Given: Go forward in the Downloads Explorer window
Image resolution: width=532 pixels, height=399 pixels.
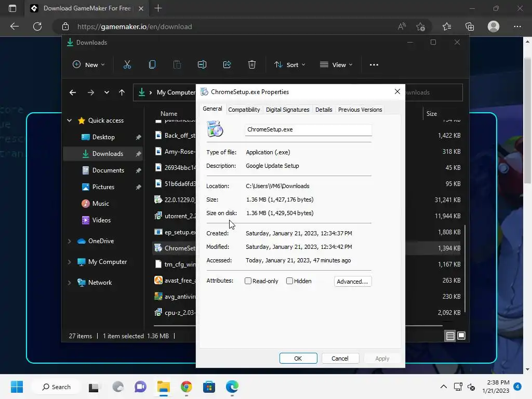Looking at the screenshot, I should tap(90, 92).
